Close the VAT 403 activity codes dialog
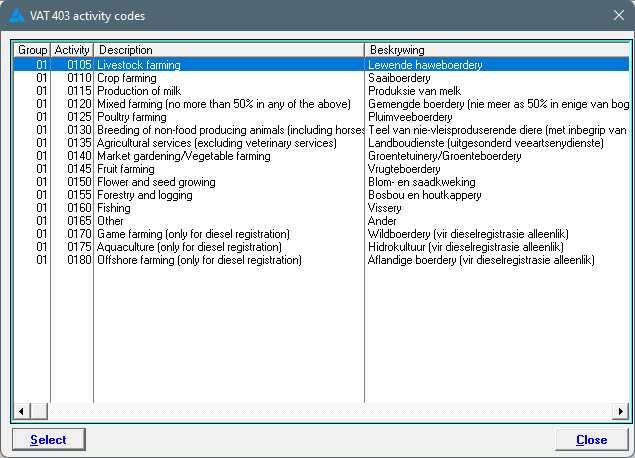This screenshot has width=635, height=458. [x=618, y=15]
